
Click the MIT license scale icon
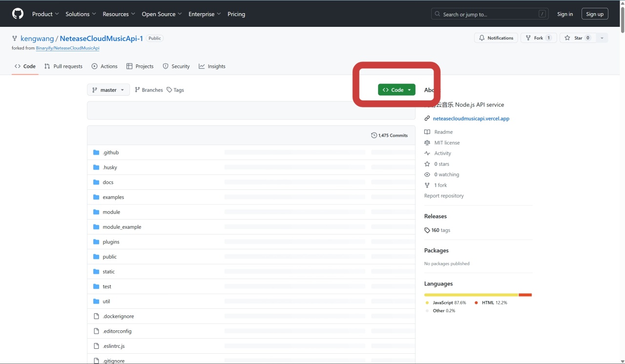427,143
